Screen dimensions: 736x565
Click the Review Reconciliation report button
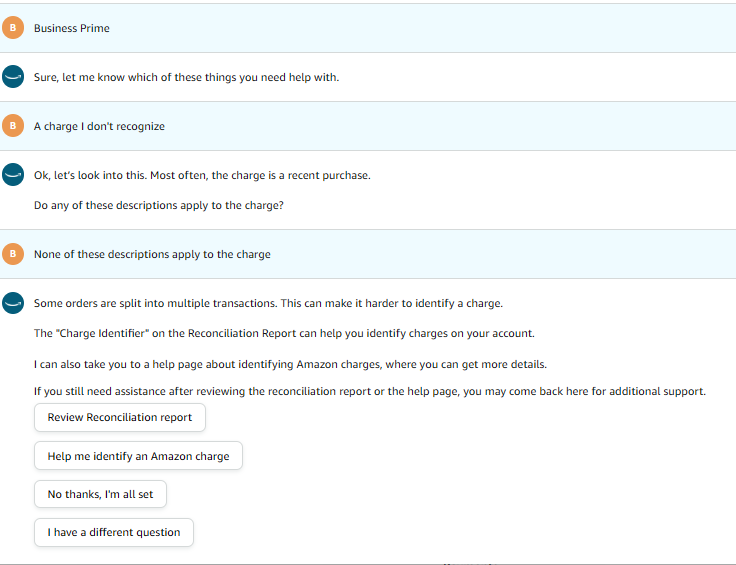click(x=120, y=417)
